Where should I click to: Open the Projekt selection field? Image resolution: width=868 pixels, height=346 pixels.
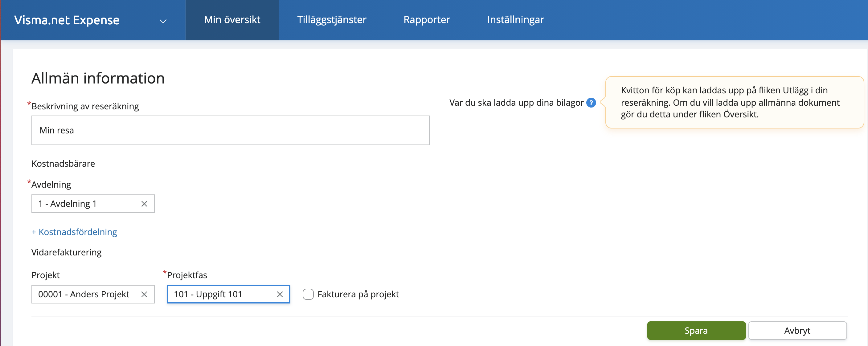pos(84,294)
